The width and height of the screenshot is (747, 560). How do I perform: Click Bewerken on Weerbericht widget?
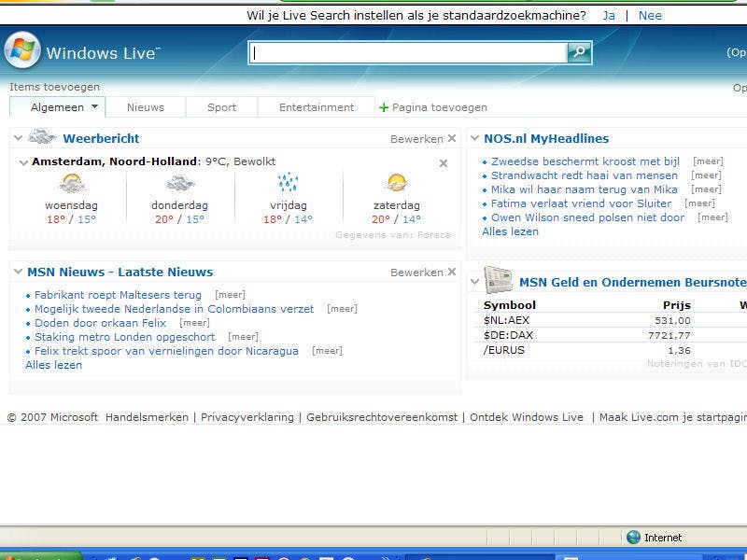416,139
